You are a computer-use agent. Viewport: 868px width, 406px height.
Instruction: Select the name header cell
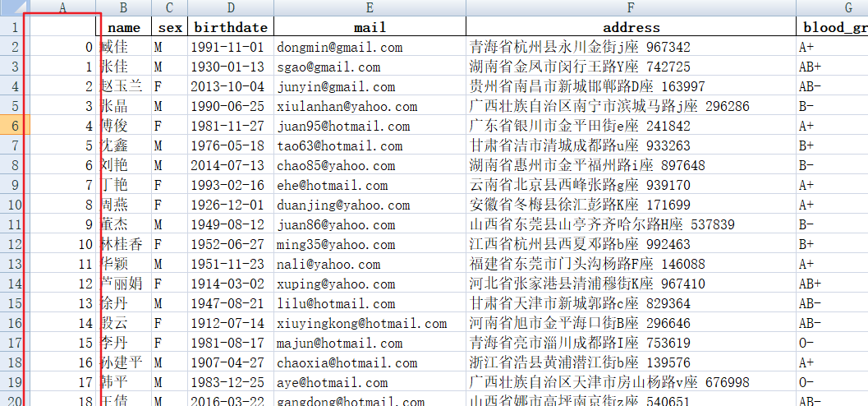point(123,27)
